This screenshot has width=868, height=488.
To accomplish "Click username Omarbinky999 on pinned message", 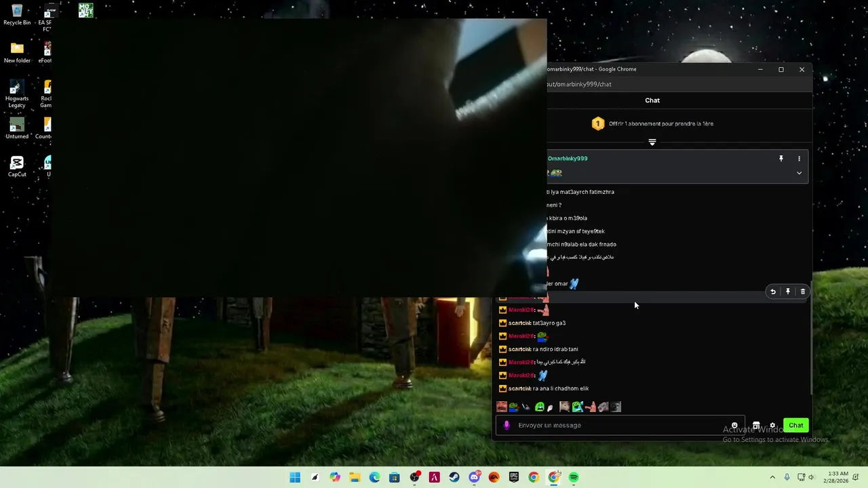I will tap(568, 159).
